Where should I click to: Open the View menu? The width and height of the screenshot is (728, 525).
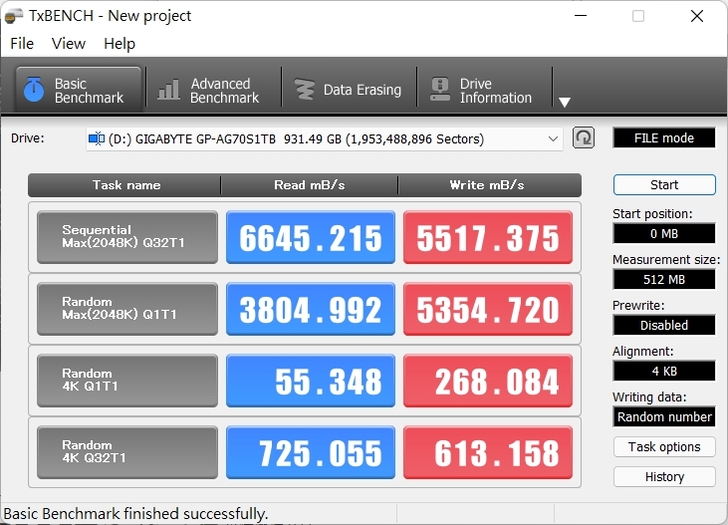pyautogui.click(x=69, y=43)
